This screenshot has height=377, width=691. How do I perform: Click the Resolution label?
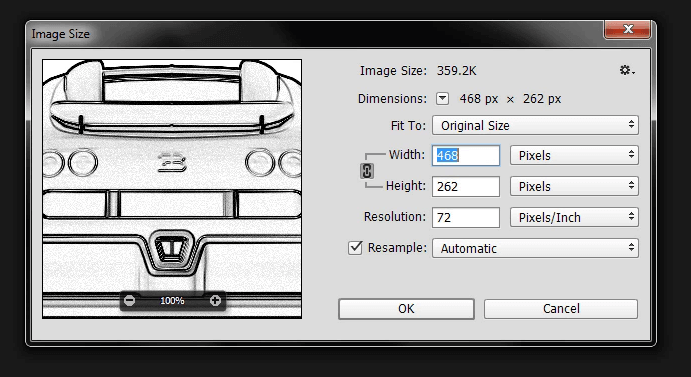395,217
